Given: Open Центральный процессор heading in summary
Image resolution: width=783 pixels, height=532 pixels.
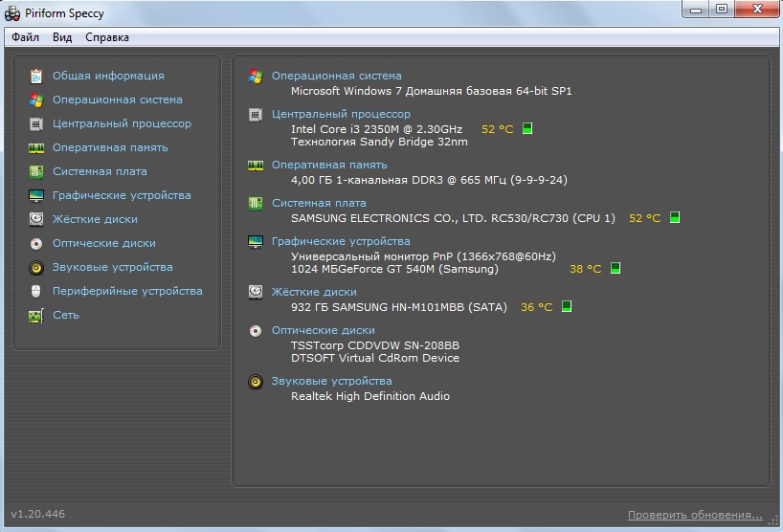Looking at the screenshot, I should pyautogui.click(x=341, y=114).
